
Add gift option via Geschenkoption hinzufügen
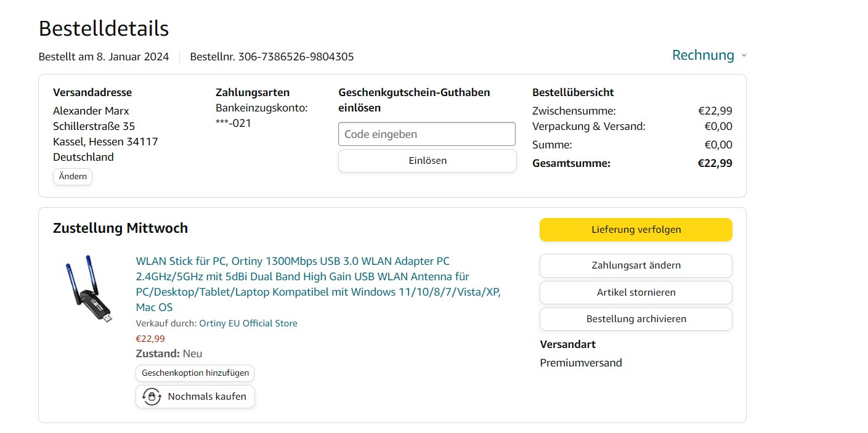click(195, 373)
